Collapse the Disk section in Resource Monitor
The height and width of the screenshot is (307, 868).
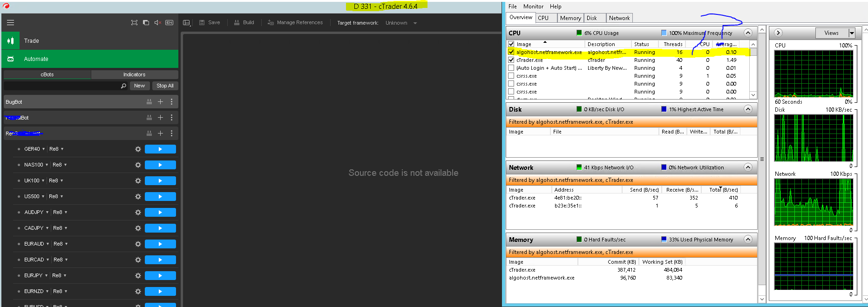click(748, 109)
